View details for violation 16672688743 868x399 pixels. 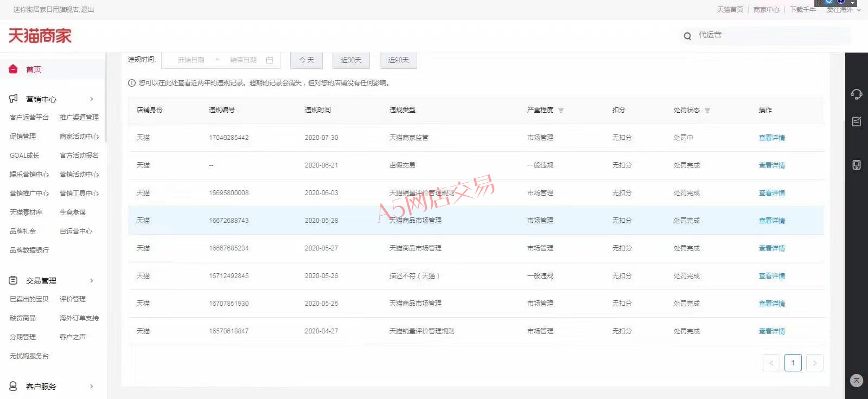tap(771, 221)
